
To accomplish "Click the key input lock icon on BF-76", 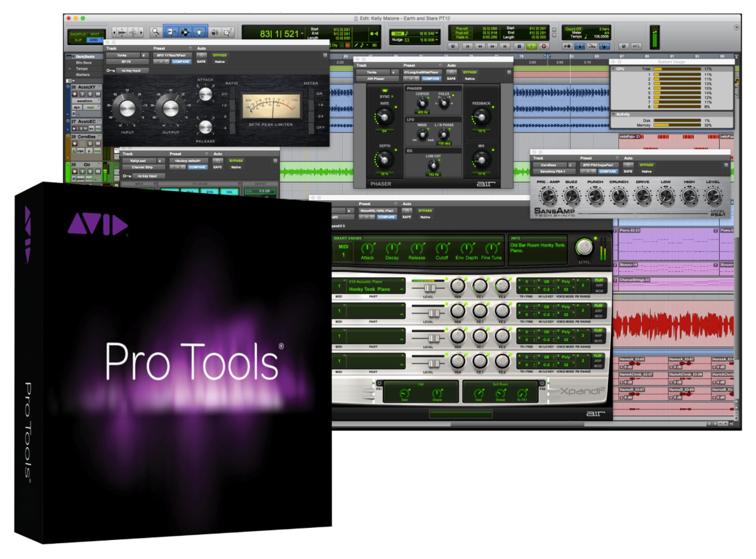I will [x=109, y=71].
